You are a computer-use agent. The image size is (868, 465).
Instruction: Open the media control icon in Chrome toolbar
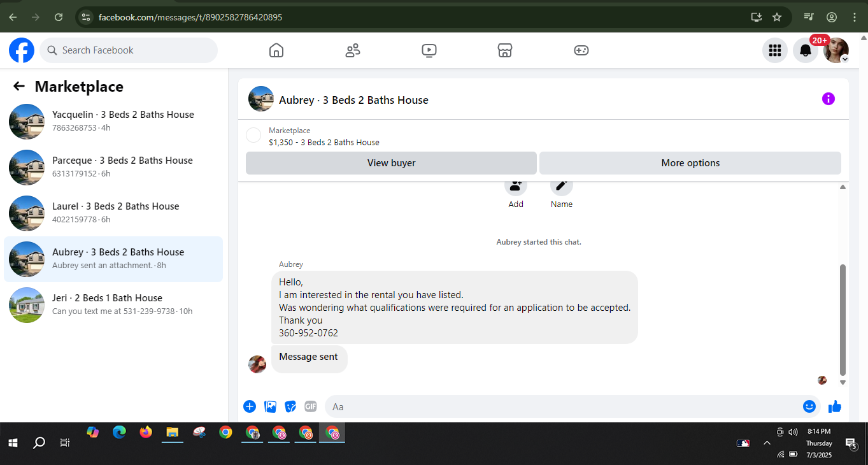pyautogui.click(x=809, y=17)
